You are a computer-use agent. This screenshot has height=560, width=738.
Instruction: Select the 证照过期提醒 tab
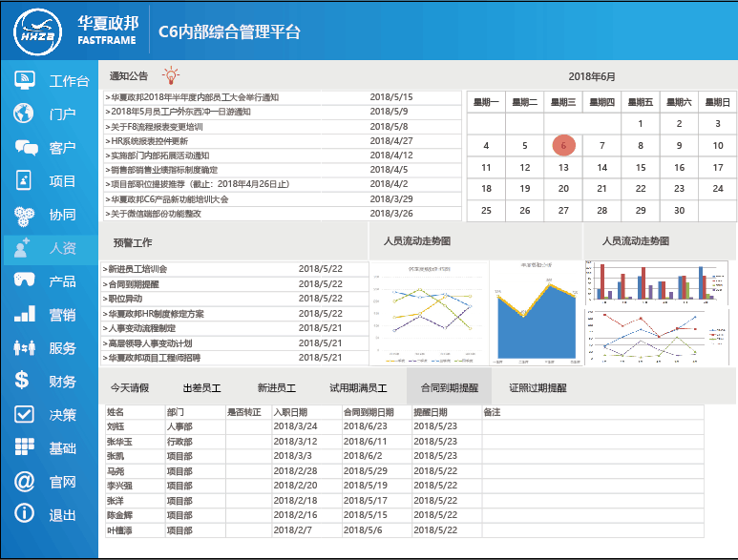point(538,388)
